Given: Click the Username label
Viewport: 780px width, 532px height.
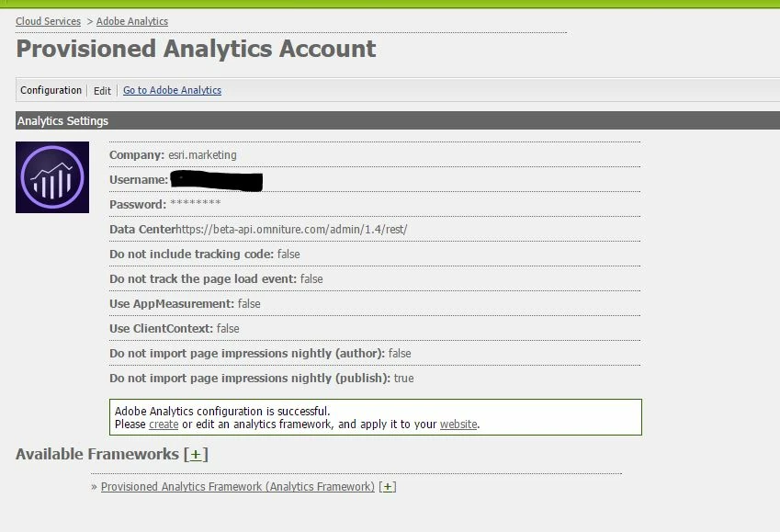Looking at the screenshot, I should tap(139, 180).
